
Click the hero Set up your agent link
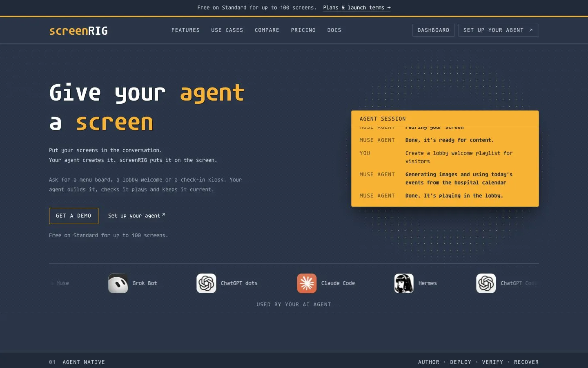click(137, 216)
